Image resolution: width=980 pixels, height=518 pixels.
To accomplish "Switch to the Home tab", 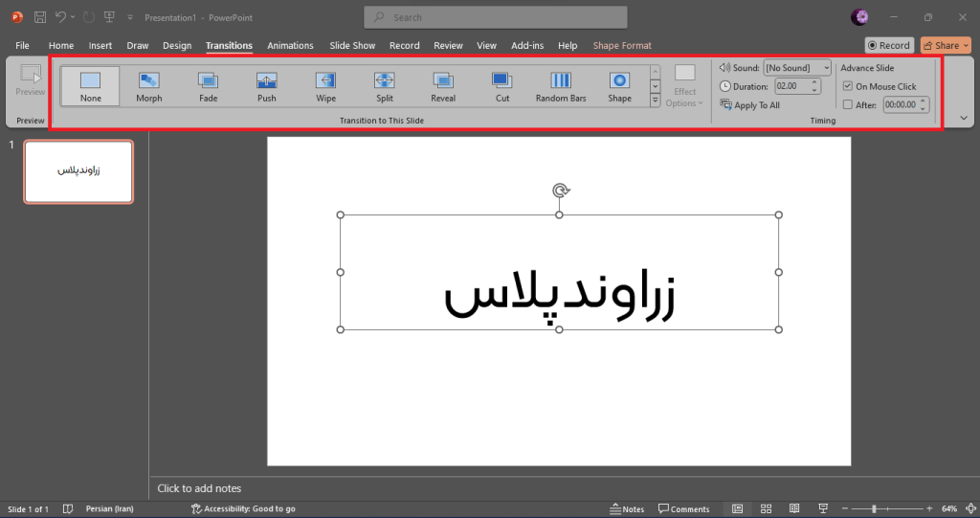I will [61, 45].
